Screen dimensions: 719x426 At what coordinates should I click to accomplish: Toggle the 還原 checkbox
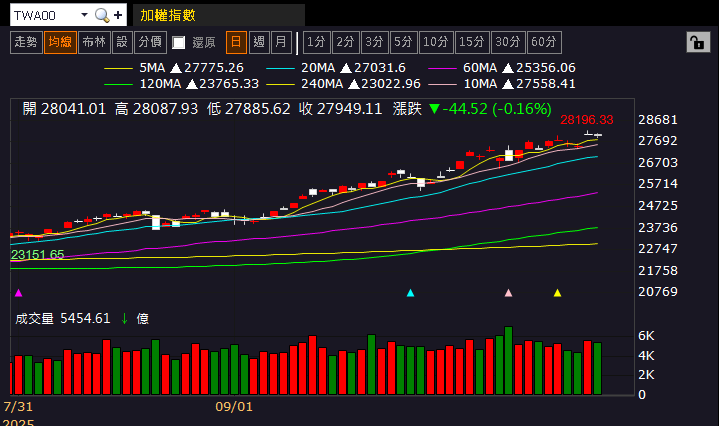pos(179,42)
